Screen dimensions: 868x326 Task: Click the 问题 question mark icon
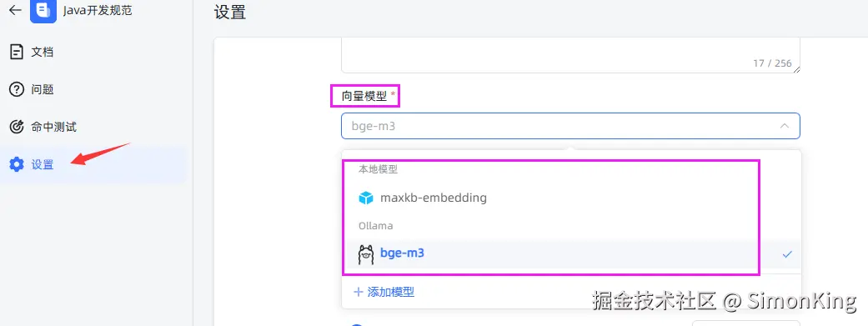click(17, 89)
